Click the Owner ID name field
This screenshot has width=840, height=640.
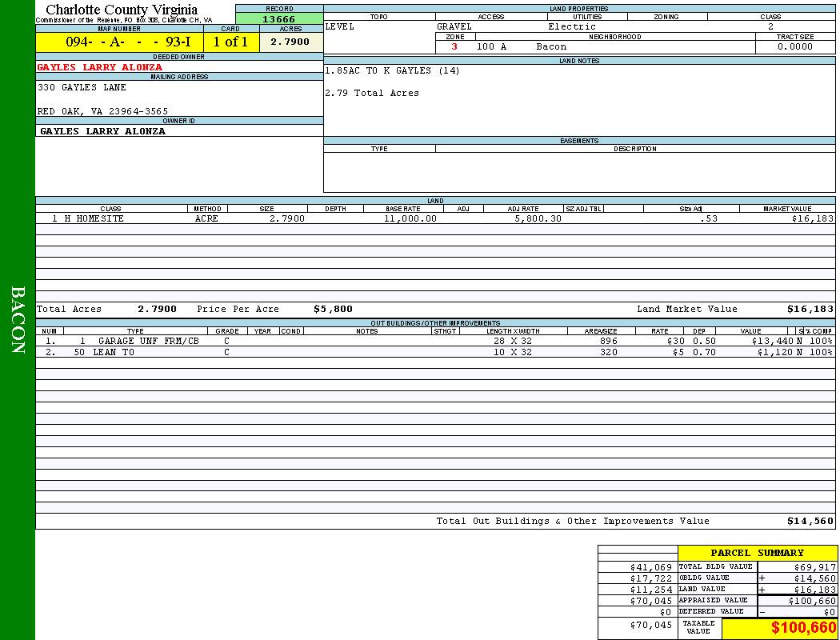point(102,131)
